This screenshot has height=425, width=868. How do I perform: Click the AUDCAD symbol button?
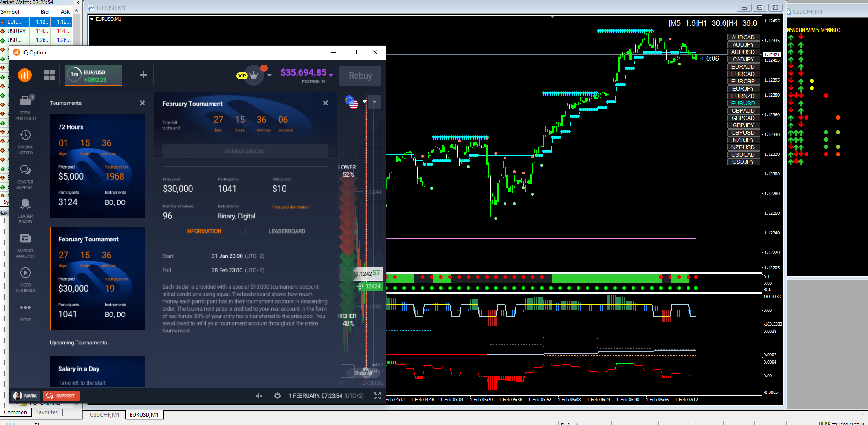pyautogui.click(x=743, y=38)
